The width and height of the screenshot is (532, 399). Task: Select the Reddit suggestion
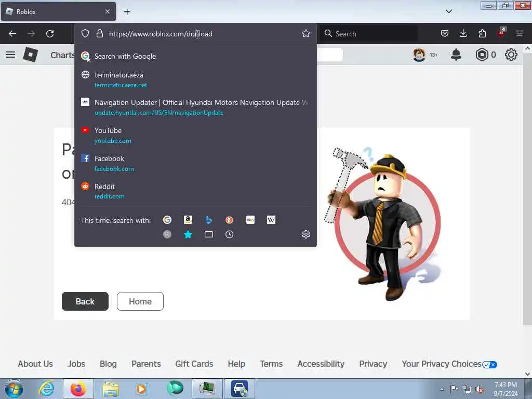(x=195, y=191)
